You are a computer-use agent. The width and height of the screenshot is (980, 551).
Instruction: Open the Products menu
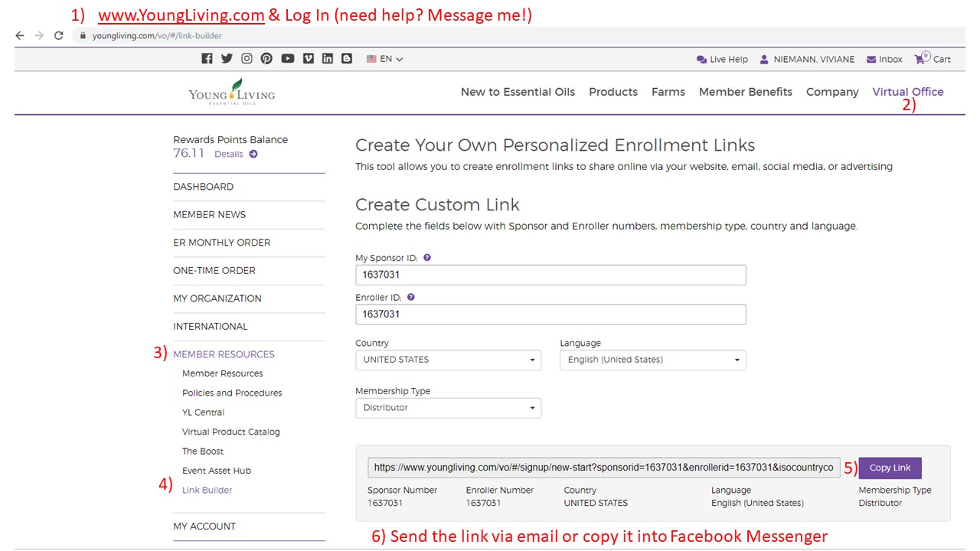click(613, 92)
